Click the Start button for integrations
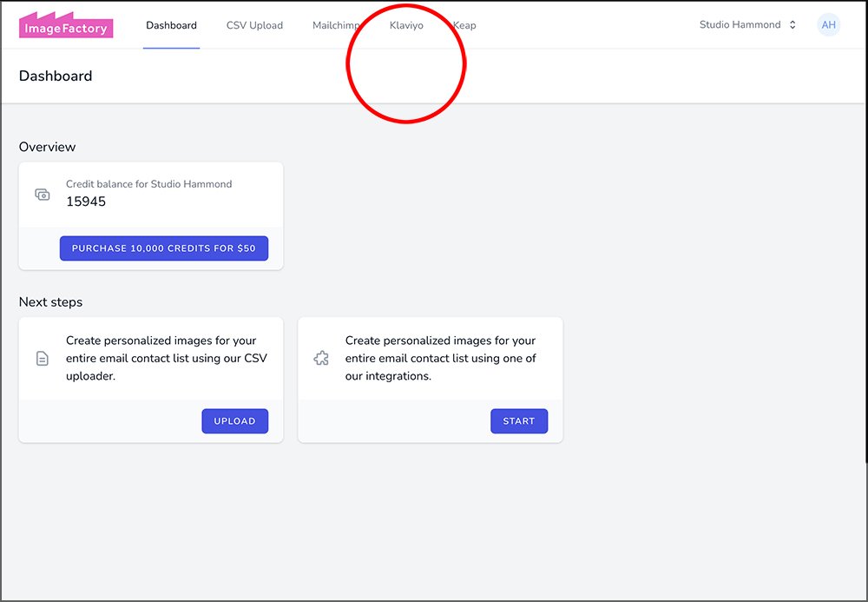Image resolution: width=868 pixels, height=602 pixels. click(518, 421)
